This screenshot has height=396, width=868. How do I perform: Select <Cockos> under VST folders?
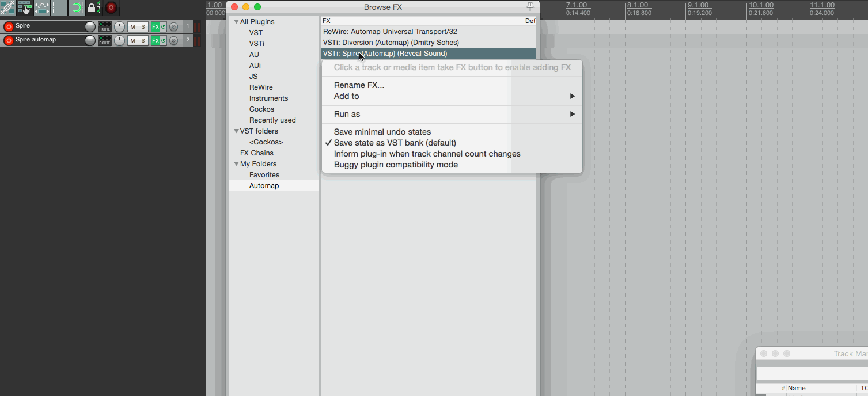(x=266, y=142)
